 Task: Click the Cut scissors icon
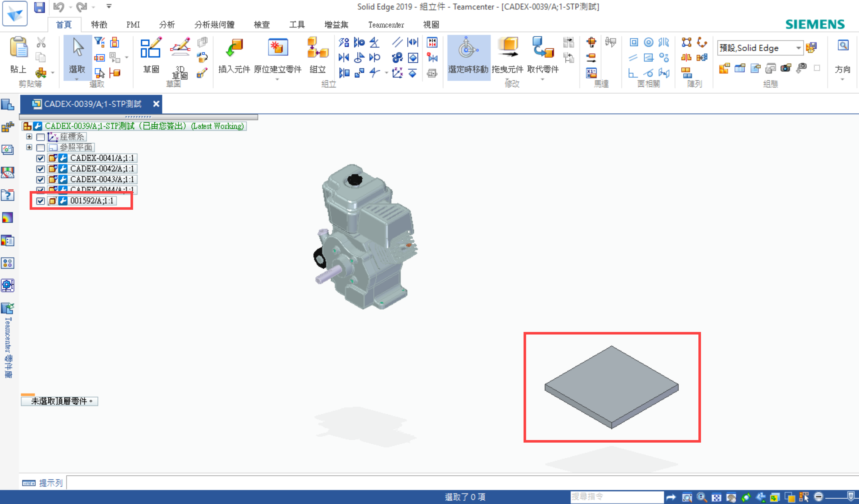(x=41, y=42)
